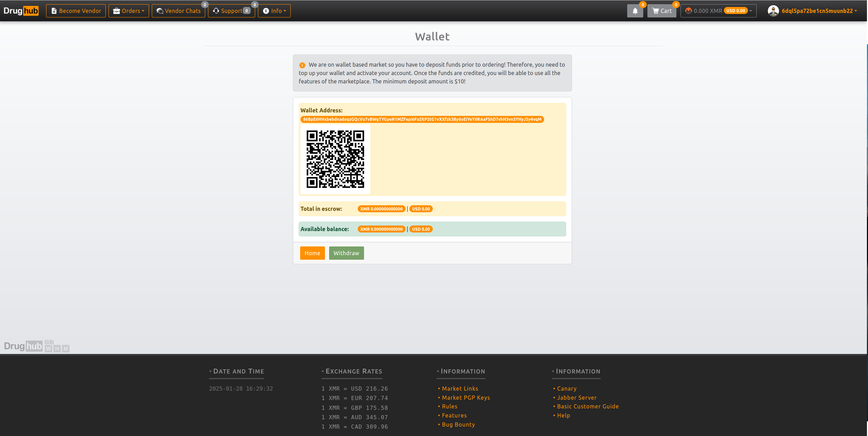Click the XMR = EUR 207.74 rate

tap(355, 398)
